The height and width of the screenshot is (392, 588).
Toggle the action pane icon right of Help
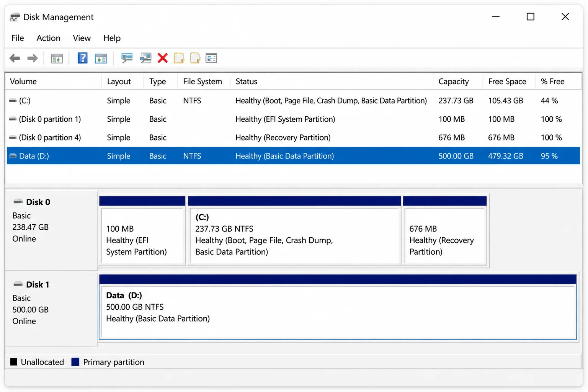tap(101, 59)
